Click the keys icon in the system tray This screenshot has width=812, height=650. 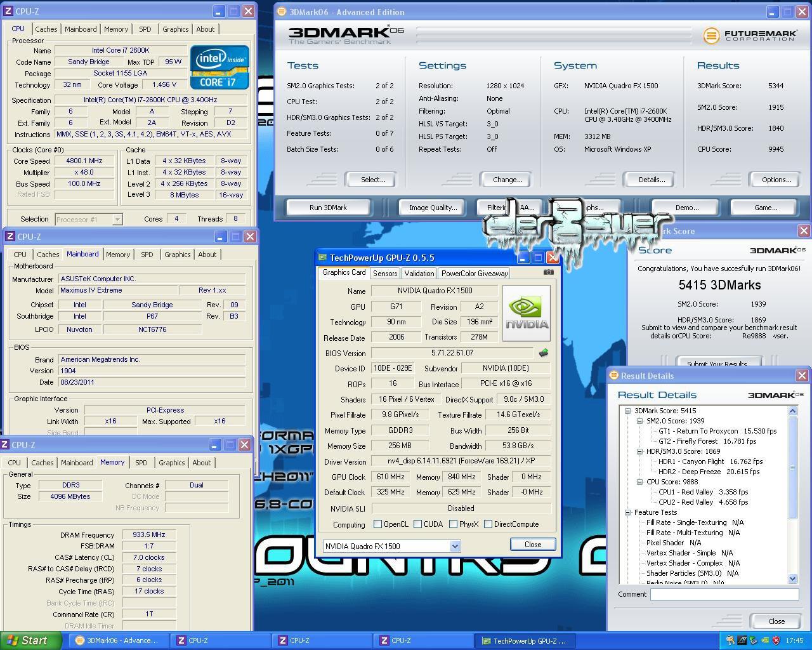pyautogui.click(x=730, y=640)
